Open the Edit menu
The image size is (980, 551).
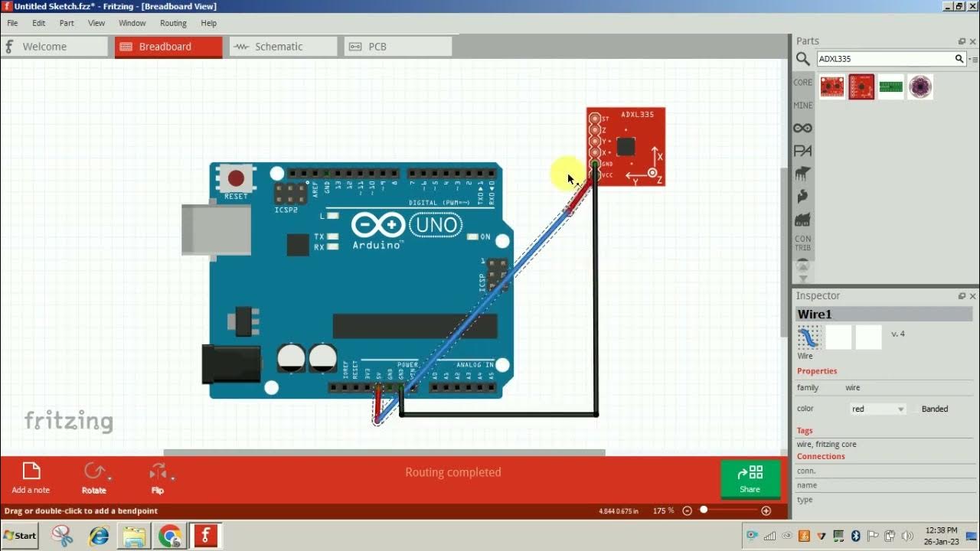point(38,23)
